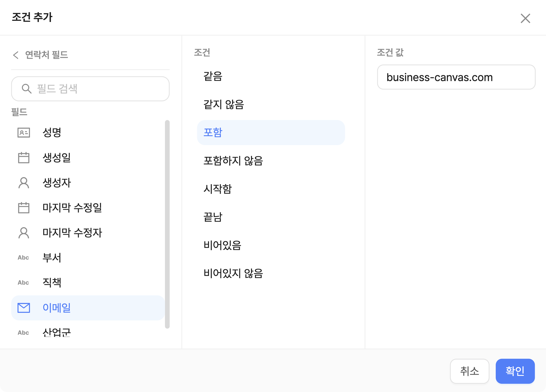Click the ID card icon beside 성명
Viewport: 546px width, 392px height.
point(24,133)
